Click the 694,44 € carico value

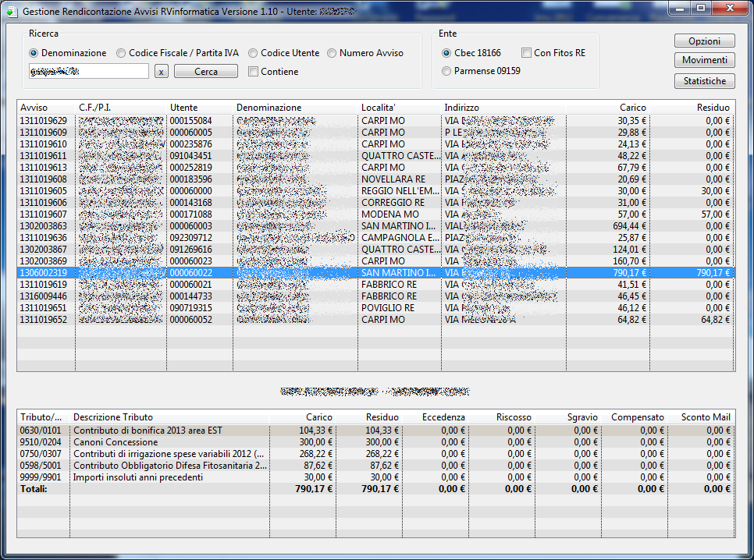[x=629, y=226]
